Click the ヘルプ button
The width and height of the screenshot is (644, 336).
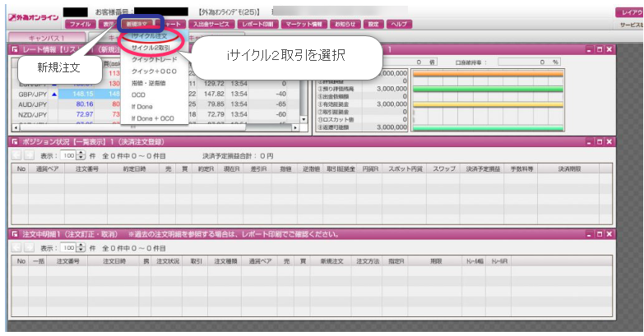click(400, 25)
